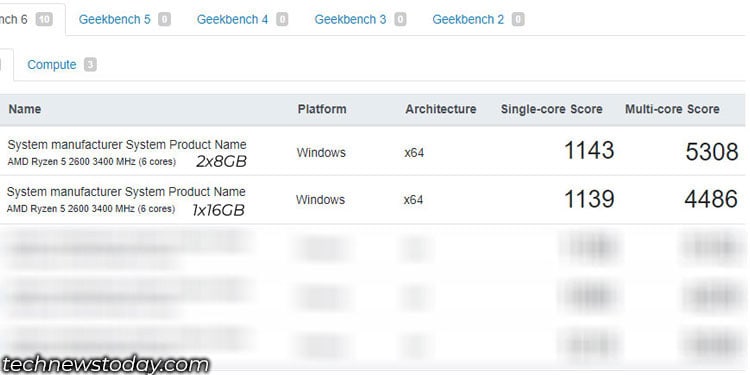Click the multi-core score 5308
750x375 pixels.
pos(712,152)
